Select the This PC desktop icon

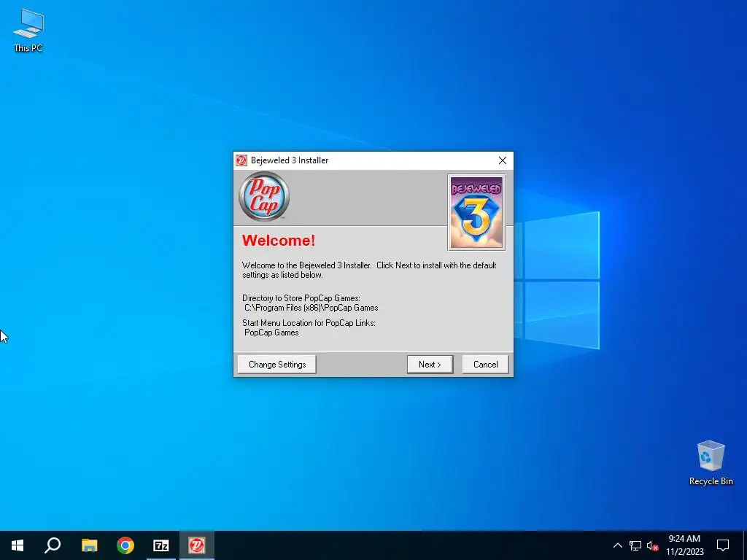pos(28,30)
